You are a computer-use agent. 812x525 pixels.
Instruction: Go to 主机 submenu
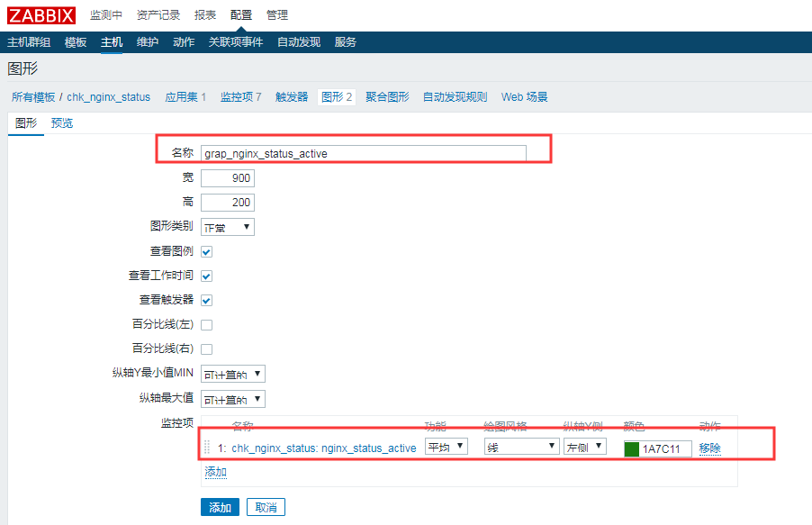click(x=112, y=42)
